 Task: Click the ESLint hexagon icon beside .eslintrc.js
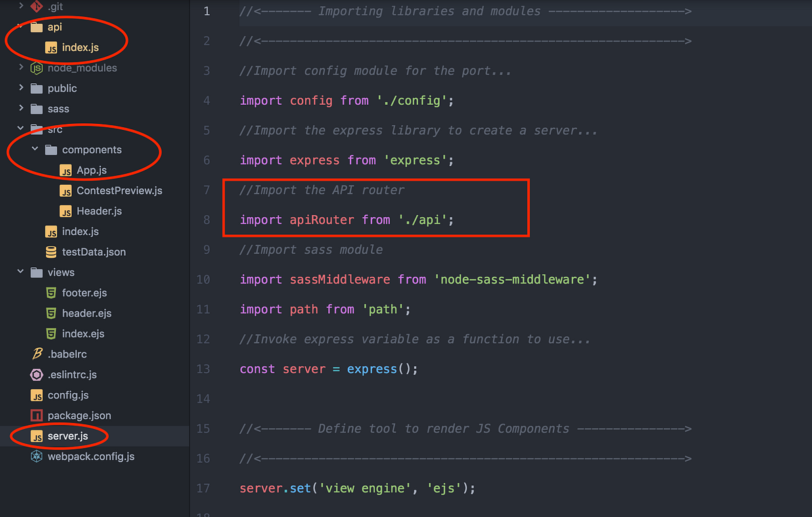[x=37, y=374]
